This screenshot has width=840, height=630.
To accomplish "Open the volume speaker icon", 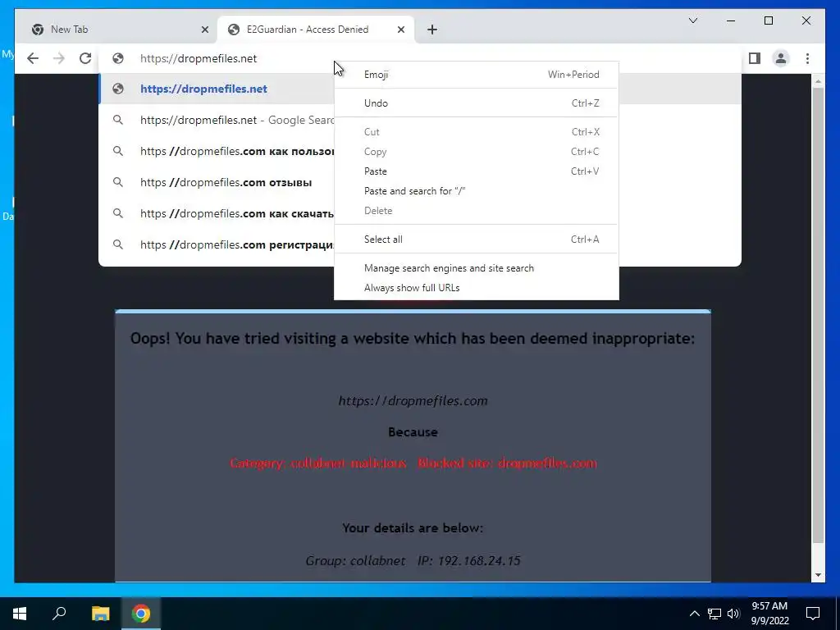I will tap(733, 614).
